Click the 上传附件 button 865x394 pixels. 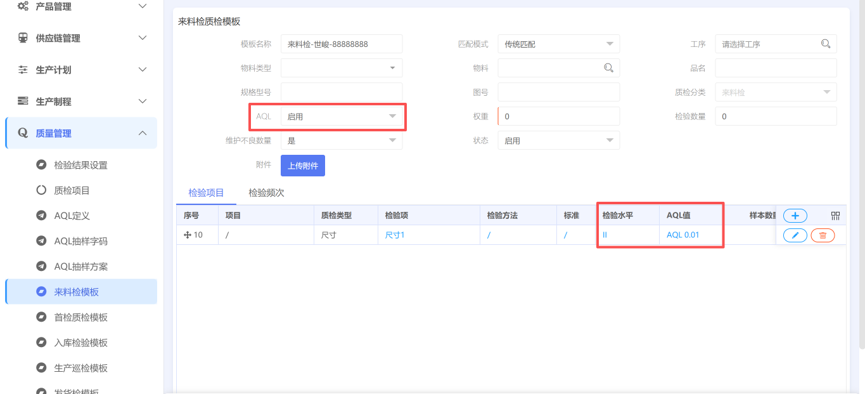point(303,166)
